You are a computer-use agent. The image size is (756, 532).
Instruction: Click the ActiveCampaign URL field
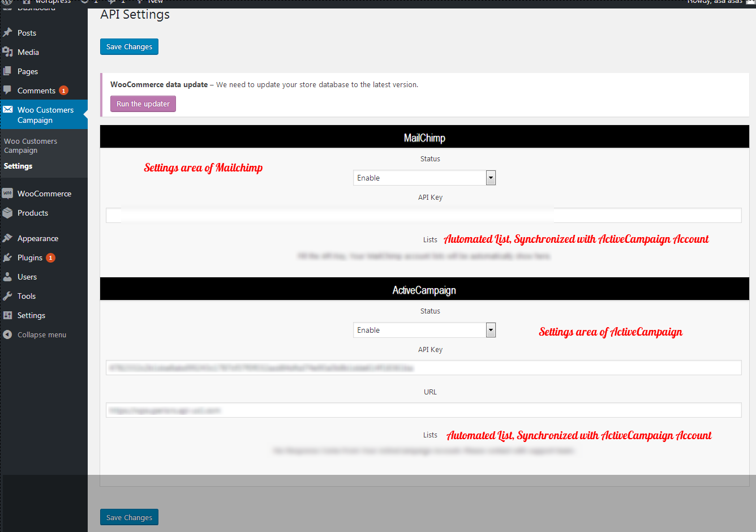pos(424,410)
